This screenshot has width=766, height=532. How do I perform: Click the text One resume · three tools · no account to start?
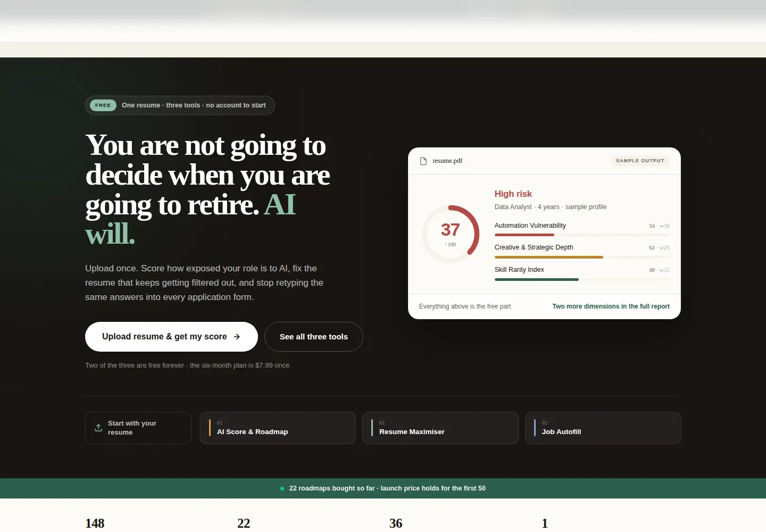tap(194, 105)
